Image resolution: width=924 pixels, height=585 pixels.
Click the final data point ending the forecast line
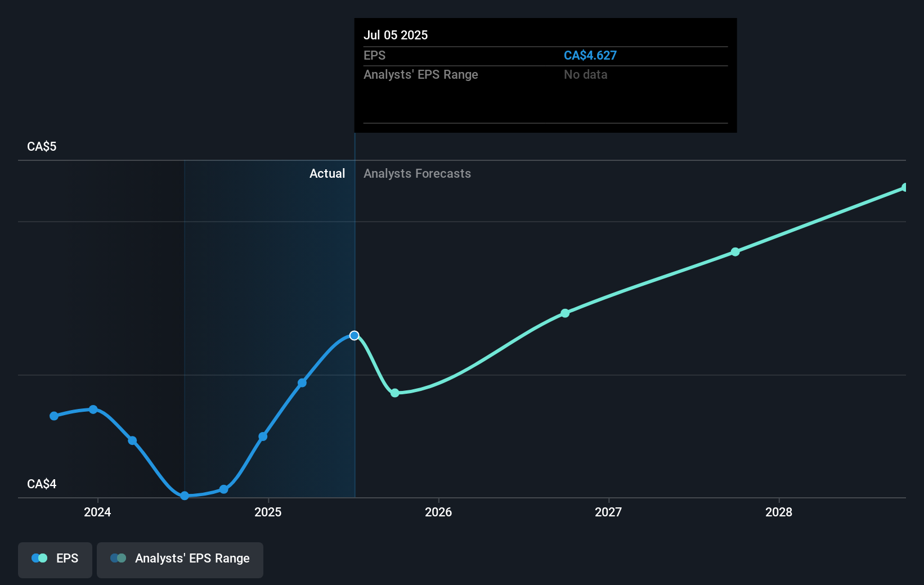tap(904, 187)
